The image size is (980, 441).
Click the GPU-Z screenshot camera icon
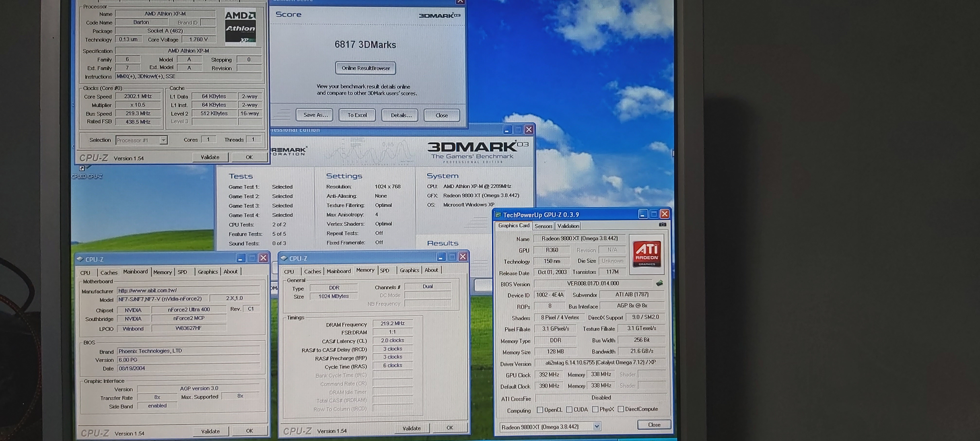(662, 225)
